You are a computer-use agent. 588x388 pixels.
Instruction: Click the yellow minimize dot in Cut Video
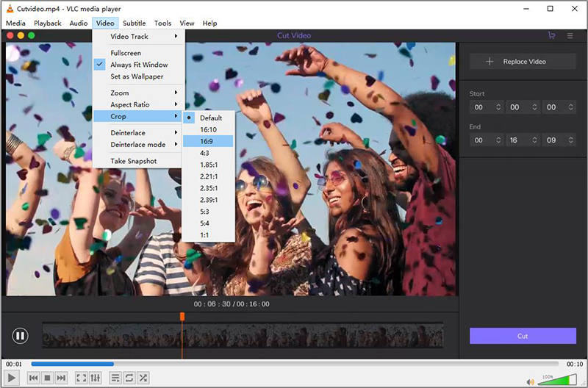(21, 35)
